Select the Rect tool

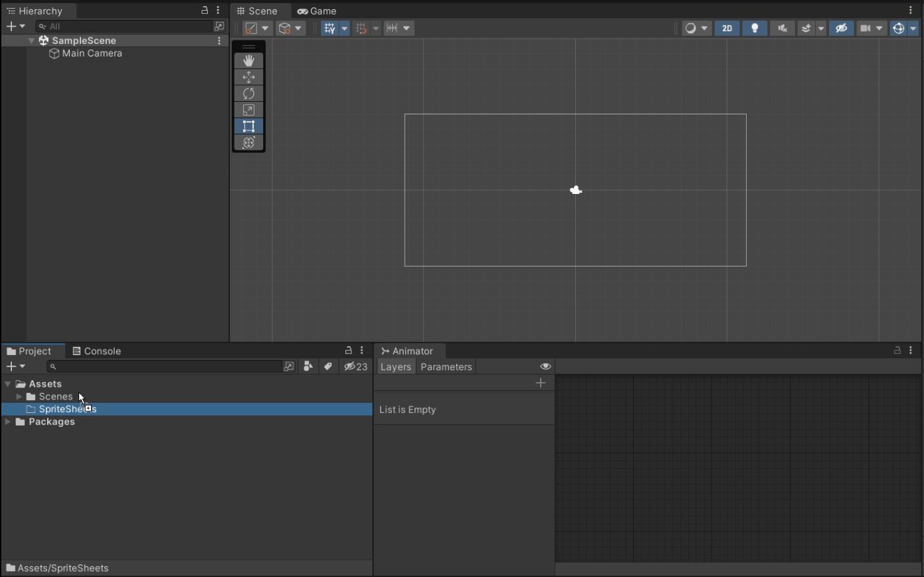click(x=248, y=126)
